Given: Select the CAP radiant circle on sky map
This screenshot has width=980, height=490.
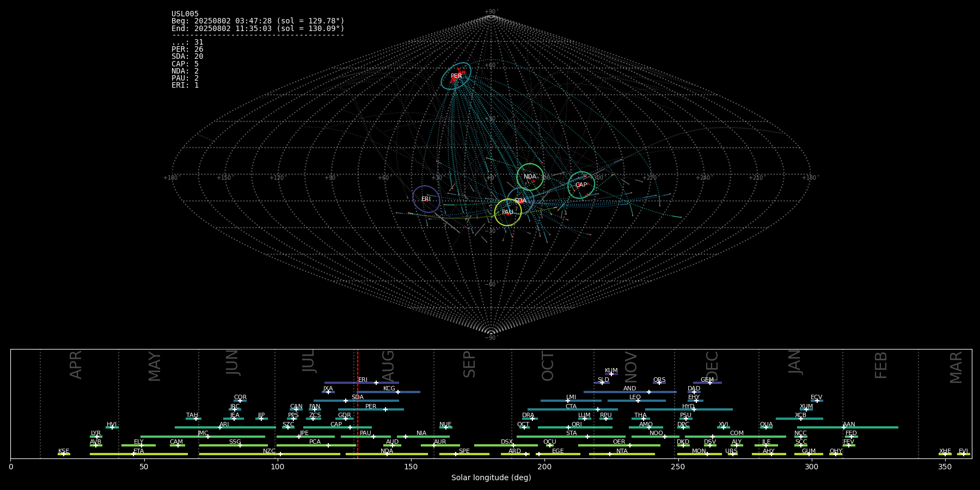Looking at the screenshot, I should click(x=581, y=185).
